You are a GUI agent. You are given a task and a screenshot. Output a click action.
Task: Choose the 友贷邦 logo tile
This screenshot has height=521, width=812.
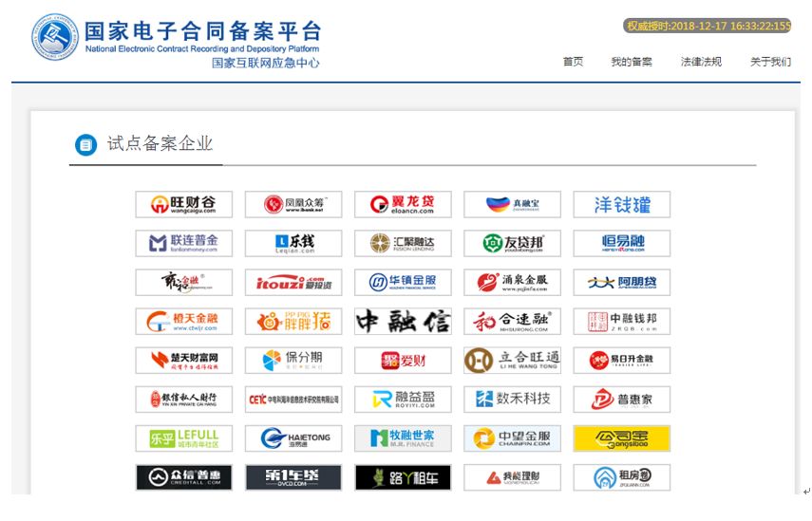point(512,243)
